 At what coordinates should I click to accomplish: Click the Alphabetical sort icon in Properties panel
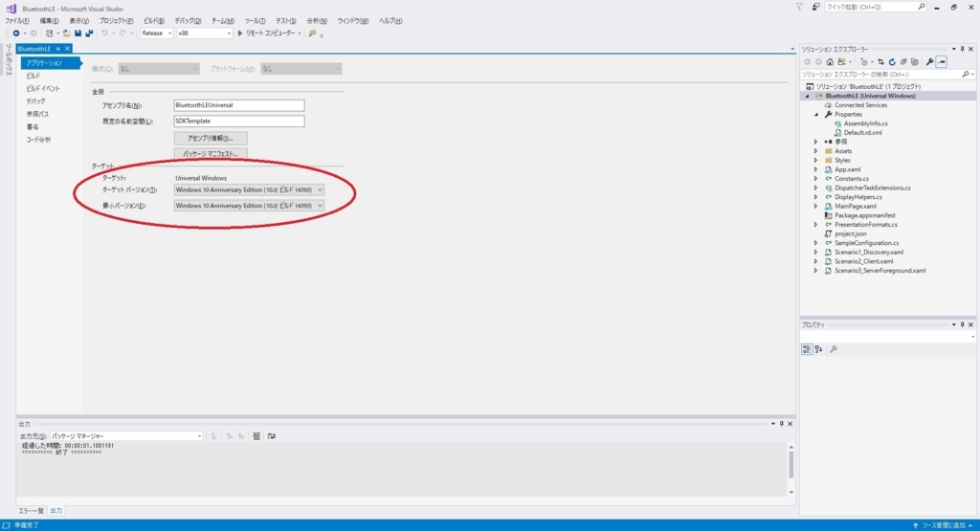tap(819, 349)
